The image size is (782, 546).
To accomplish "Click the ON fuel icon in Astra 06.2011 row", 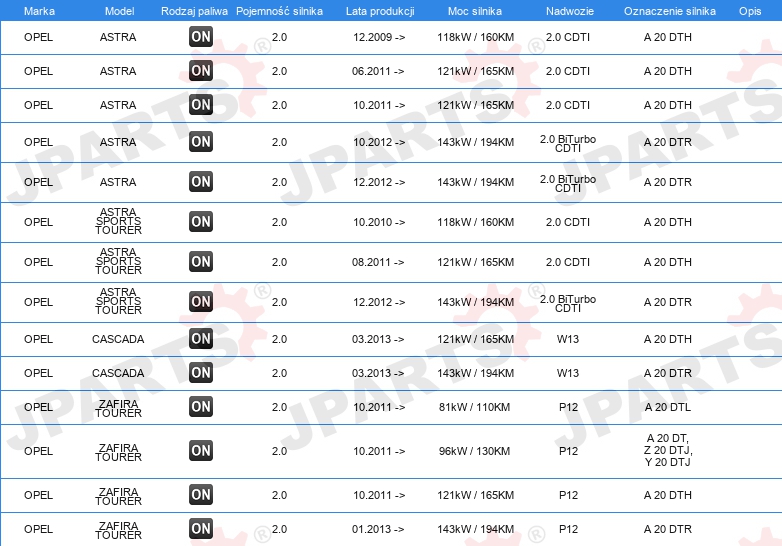I will pos(201,70).
